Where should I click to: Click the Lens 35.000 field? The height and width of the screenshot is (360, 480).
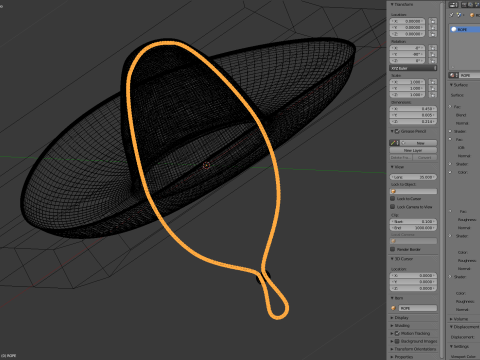click(413, 177)
